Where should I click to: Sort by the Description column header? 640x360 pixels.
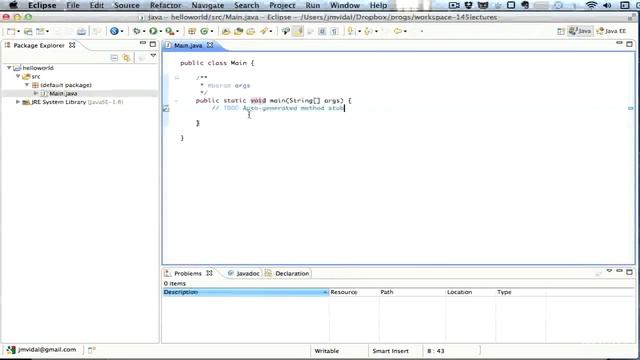click(x=245, y=292)
